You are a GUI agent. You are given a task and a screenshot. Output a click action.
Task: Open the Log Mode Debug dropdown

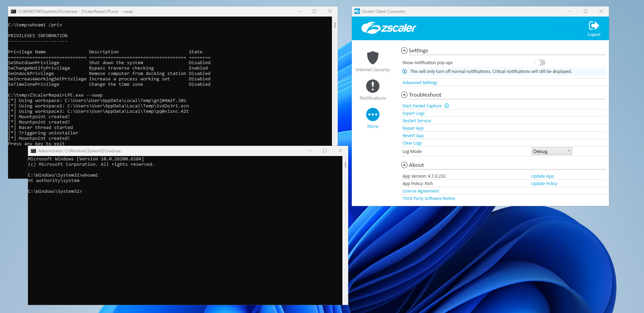[x=552, y=151]
